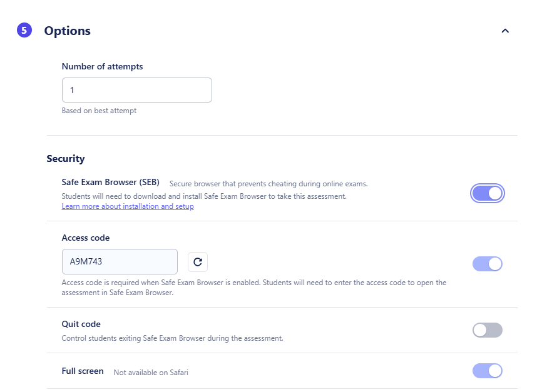This screenshot has width=542, height=392.
Task: Focus the Number of attempts input field
Action: click(136, 90)
